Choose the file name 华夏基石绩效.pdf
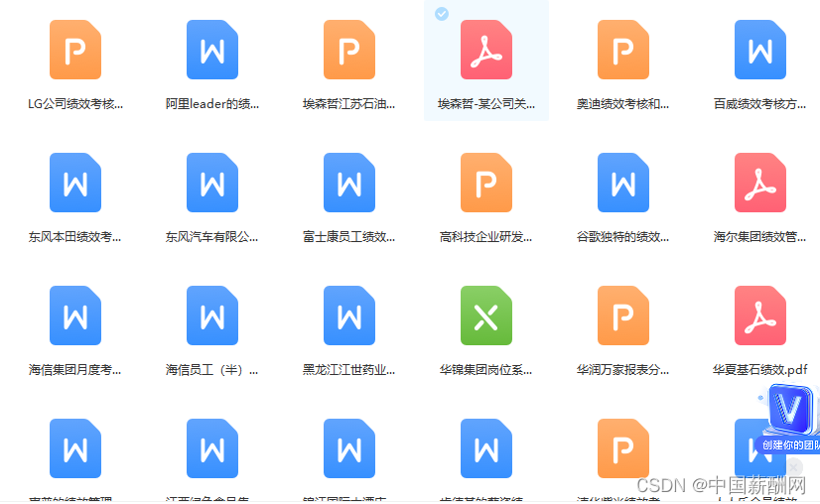 click(760, 370)
